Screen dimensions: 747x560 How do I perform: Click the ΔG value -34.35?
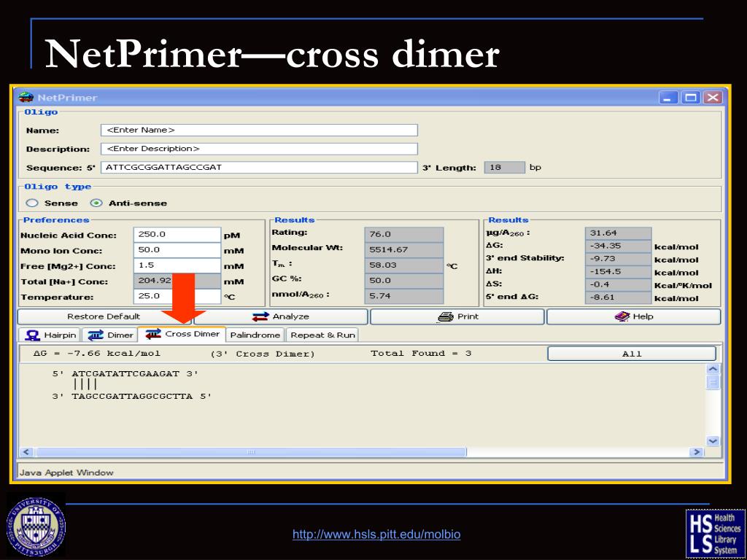pos(618,246)
